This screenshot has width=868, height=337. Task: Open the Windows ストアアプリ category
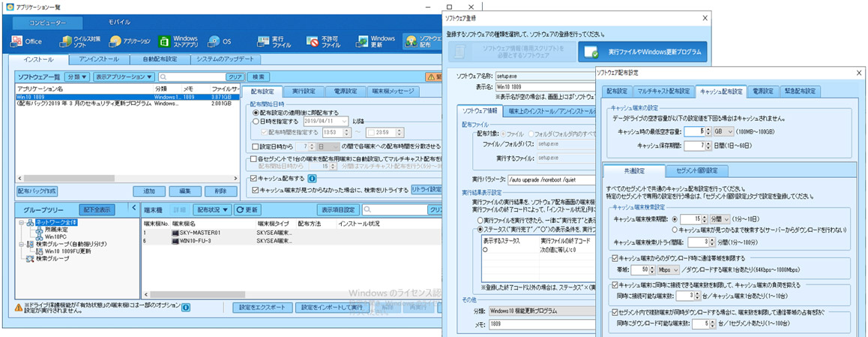click(178, 41)
